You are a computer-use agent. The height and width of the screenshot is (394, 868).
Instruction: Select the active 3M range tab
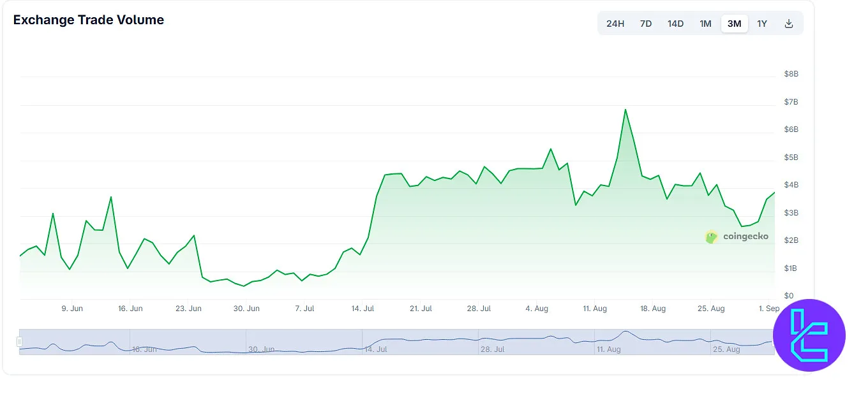point(735,24)
